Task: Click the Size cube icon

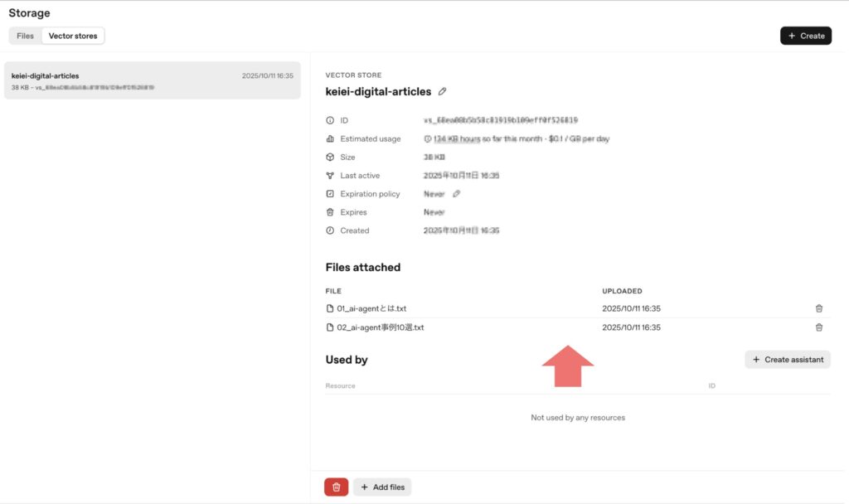Action: 330,157
